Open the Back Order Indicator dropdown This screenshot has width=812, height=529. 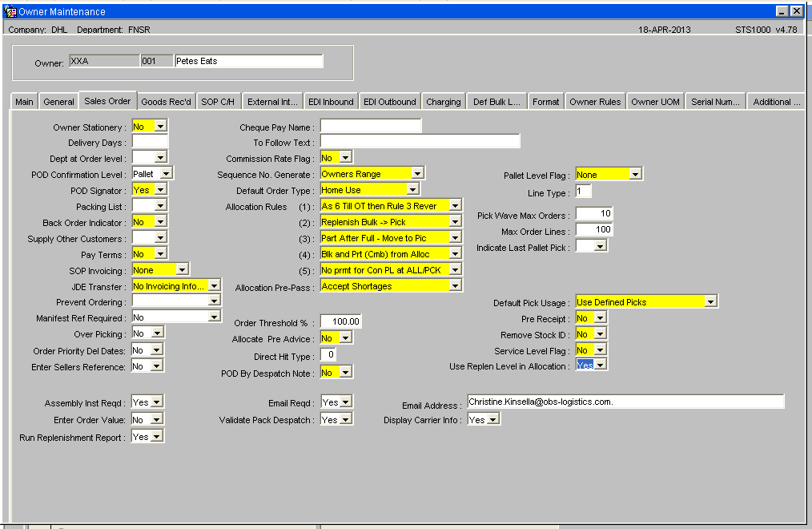pos(160,222)
